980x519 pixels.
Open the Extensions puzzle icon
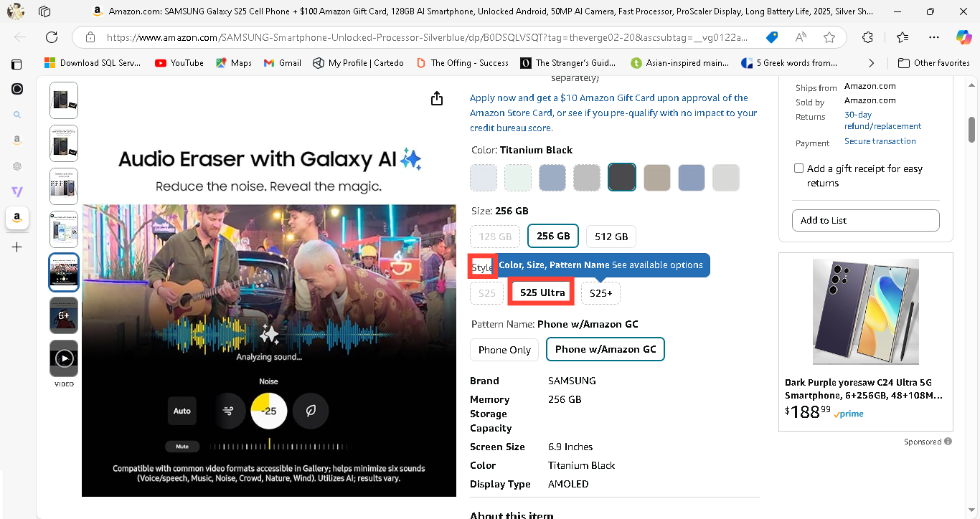[x=868, y=37]
